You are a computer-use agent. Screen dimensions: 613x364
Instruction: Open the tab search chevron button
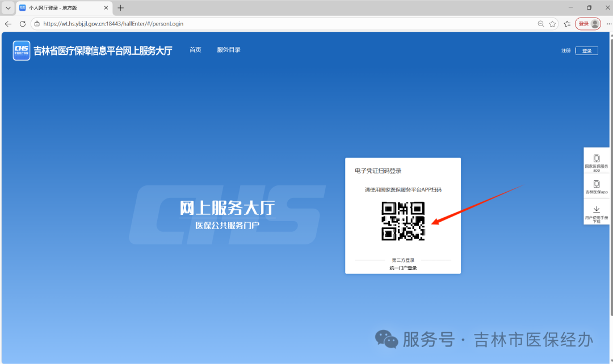pyautogui.click(x=8, y=8)
